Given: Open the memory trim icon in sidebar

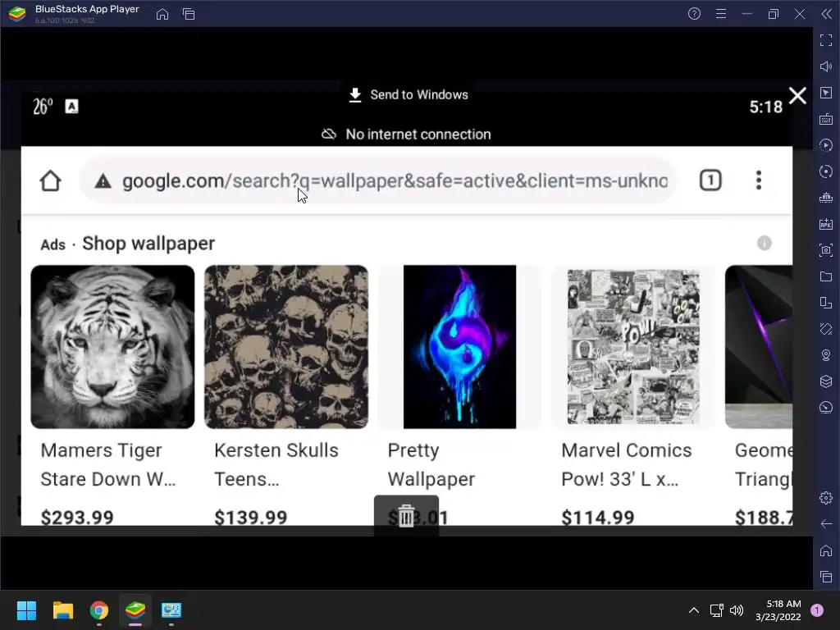Looking at the screenshot, I should (826, 198).
